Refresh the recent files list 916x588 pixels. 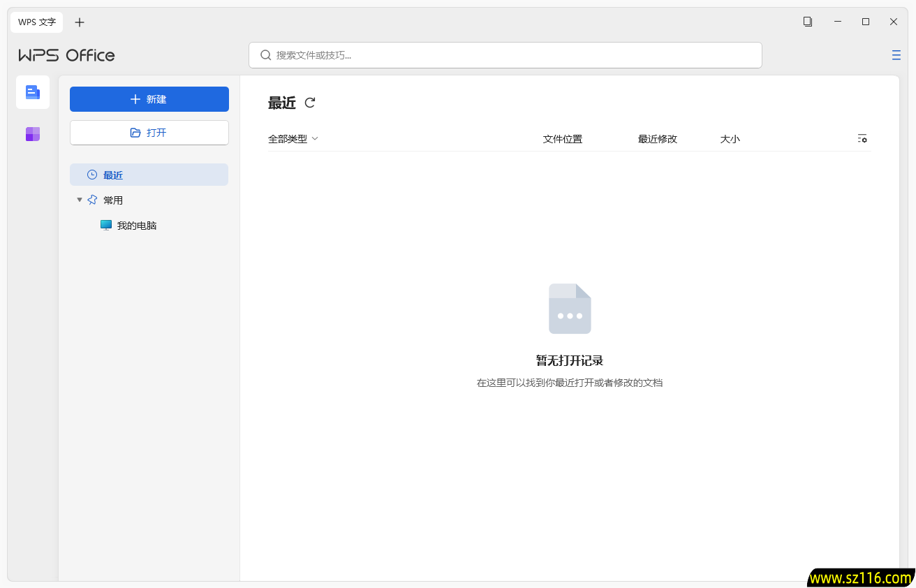[309, 103]
